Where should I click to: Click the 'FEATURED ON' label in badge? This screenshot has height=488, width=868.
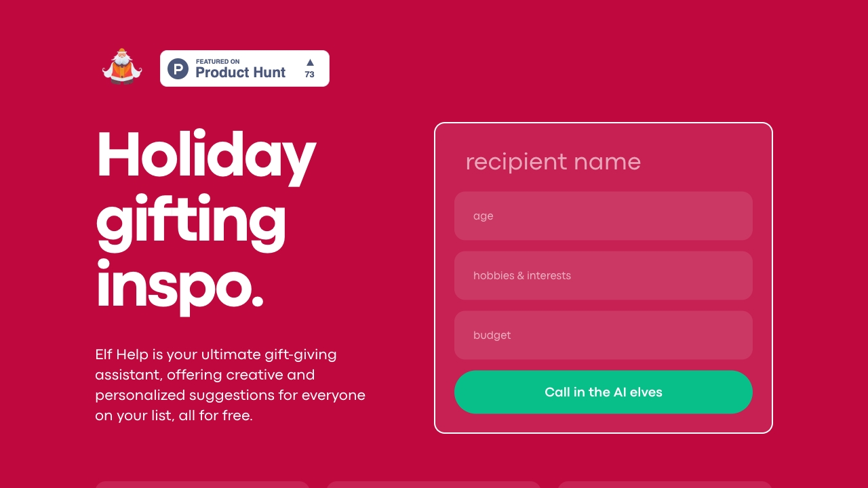[218, 61]
